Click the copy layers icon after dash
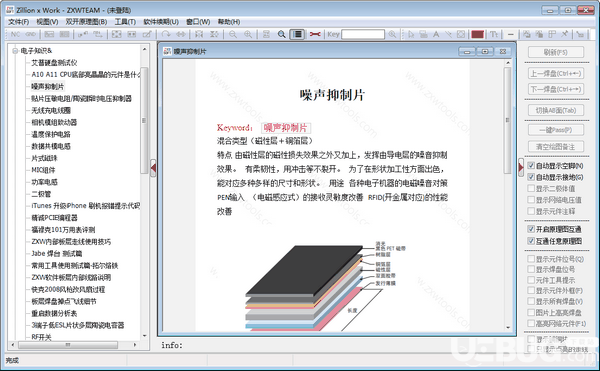This screenshot has height=371, width=600. click(x=527, y=34)
